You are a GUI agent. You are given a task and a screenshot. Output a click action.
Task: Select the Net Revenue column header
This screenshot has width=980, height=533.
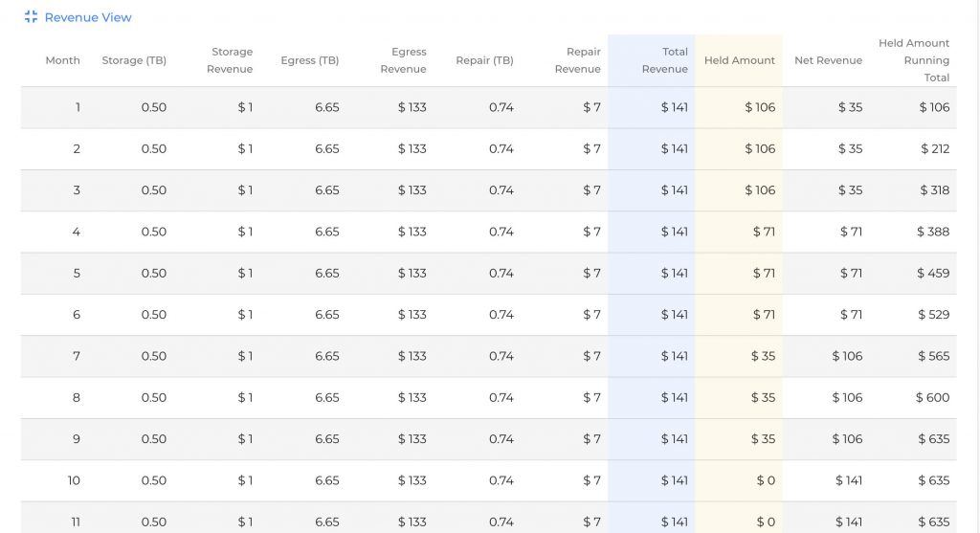click(x=828, y=60)
